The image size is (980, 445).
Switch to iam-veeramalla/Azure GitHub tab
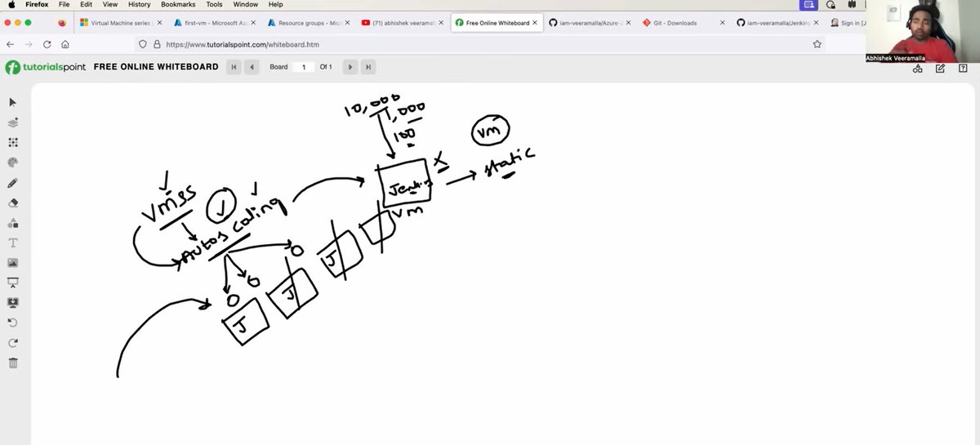(589, 23)
